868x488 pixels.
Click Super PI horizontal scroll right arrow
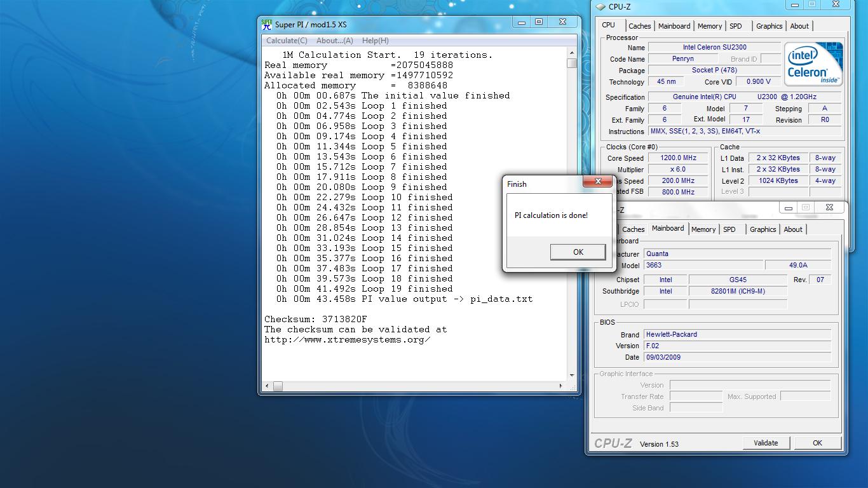(560, 386)
